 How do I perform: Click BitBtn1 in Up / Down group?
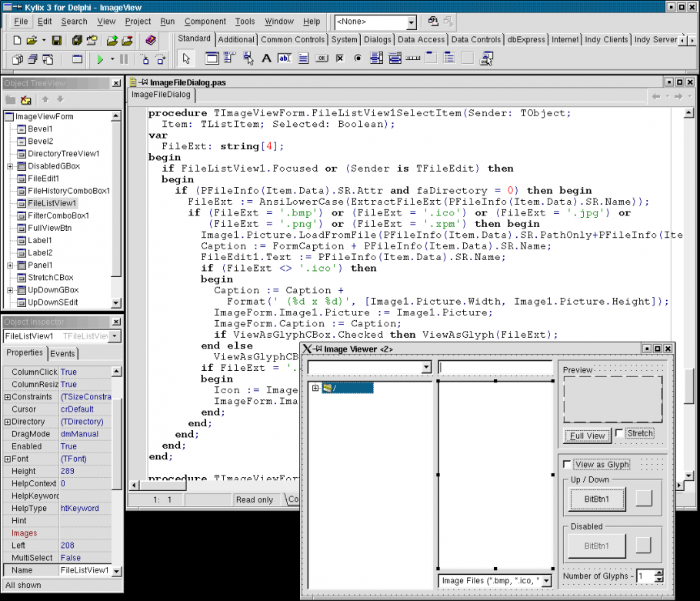(x=596, y=499)
